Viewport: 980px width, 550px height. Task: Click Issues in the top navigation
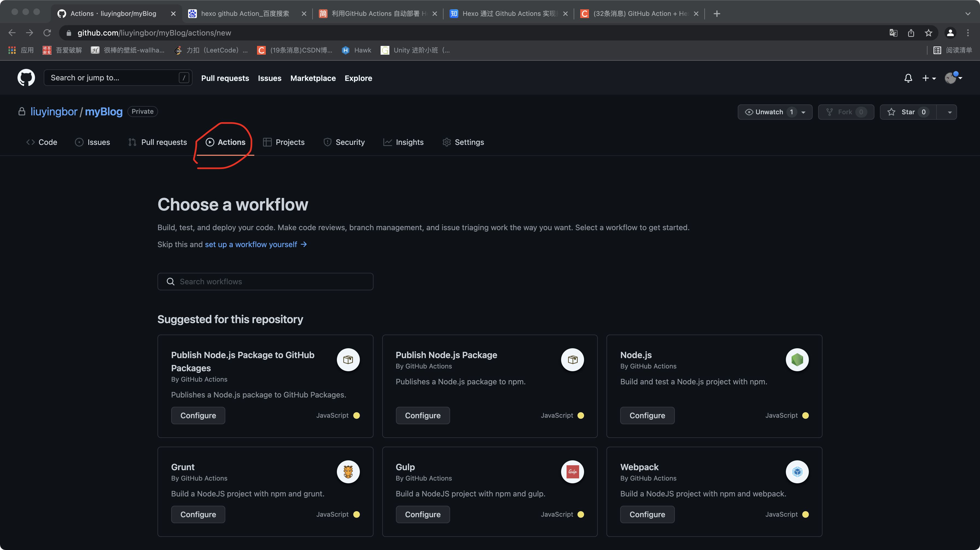pos(270,78)
